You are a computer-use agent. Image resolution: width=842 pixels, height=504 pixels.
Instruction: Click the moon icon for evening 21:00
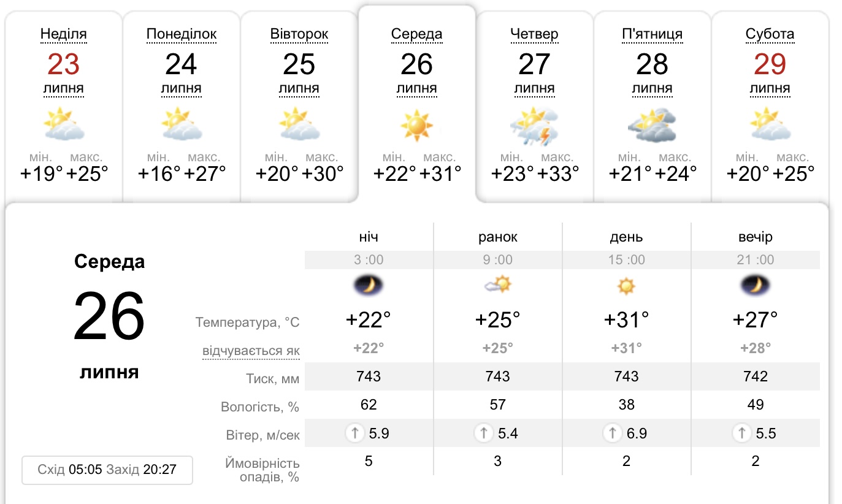tap(755, 285)
